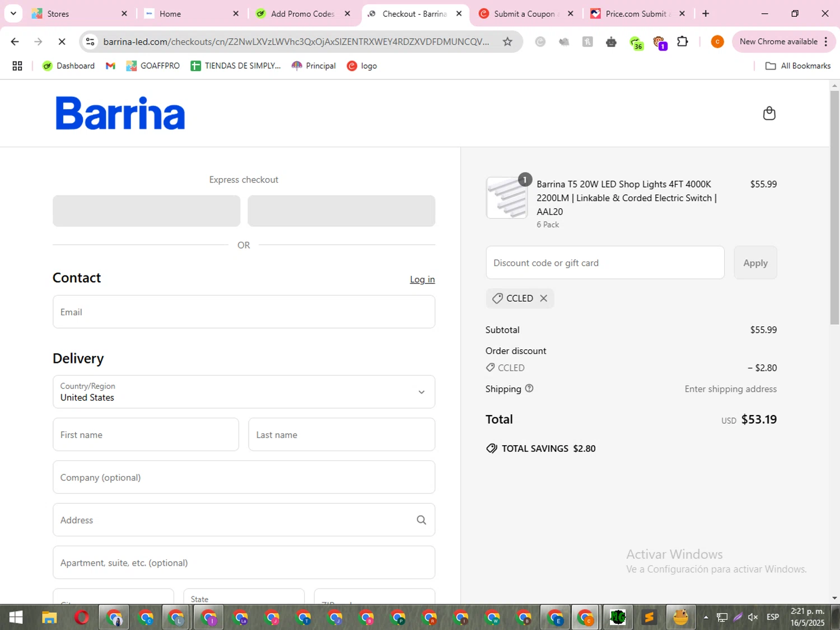The width and height of the screenshot is (840, 630).
Task: Switch to the Home tab
Action: [x=191, y=13]
